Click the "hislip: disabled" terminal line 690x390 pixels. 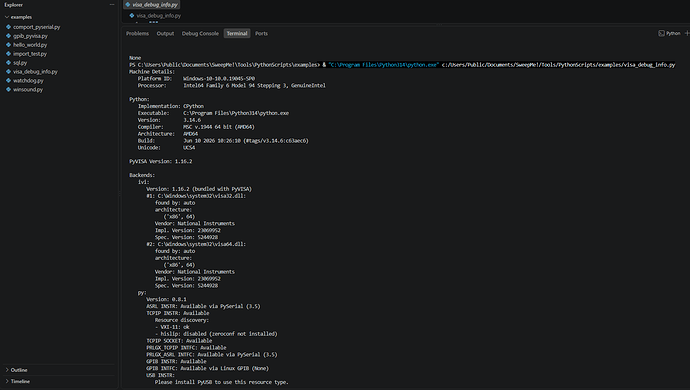(x=216, y=334)
